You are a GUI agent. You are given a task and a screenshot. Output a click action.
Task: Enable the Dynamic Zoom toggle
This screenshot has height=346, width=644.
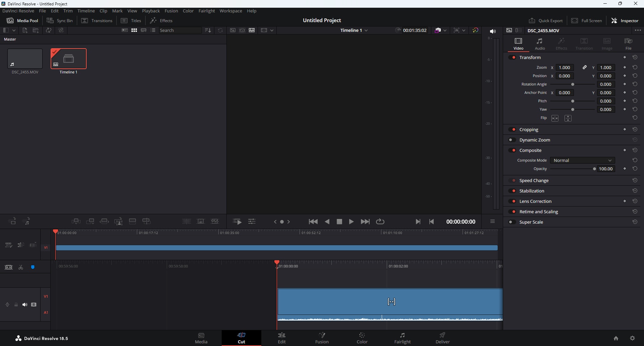pyautogui.click(x=512, y=140)
